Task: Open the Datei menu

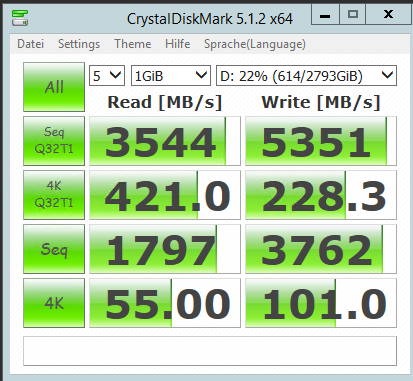Action: pyautogui.click(x=30, y=44)
